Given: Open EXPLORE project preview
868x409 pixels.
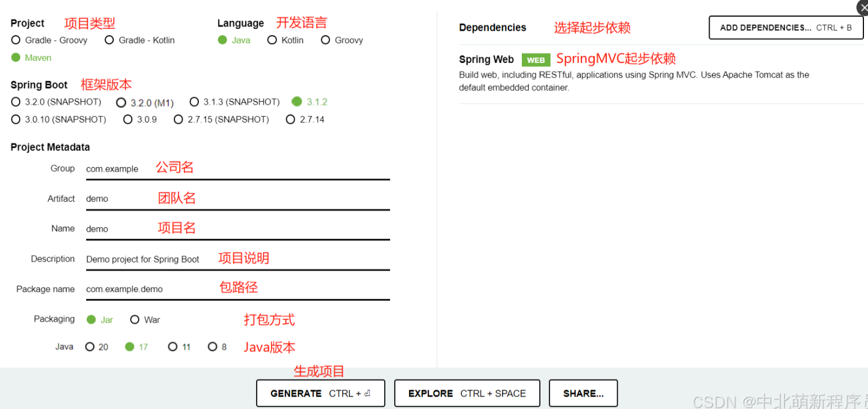Looking at the screenshot, I should click(467, 393).
